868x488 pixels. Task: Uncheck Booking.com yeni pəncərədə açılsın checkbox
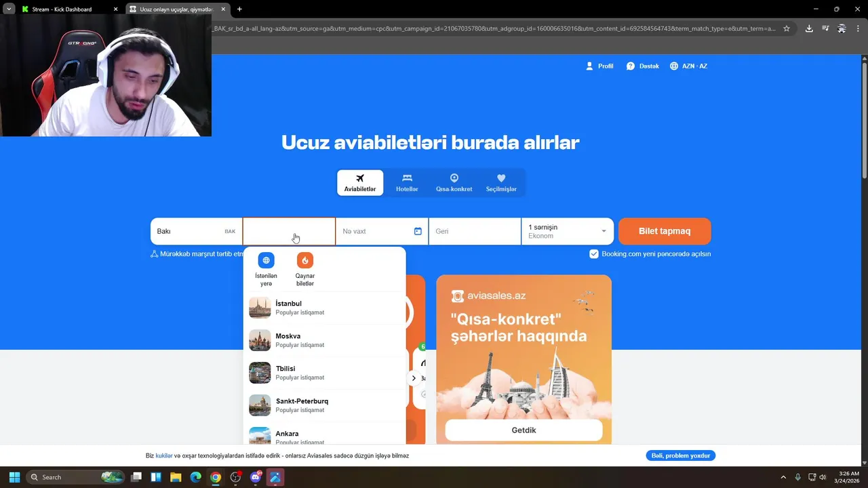[x=594, y=253]
